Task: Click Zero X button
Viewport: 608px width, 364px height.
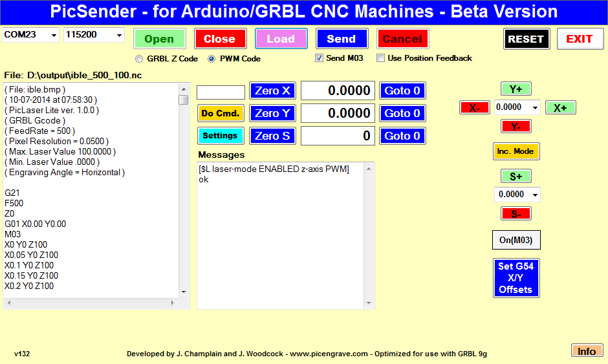Action: 272,91
